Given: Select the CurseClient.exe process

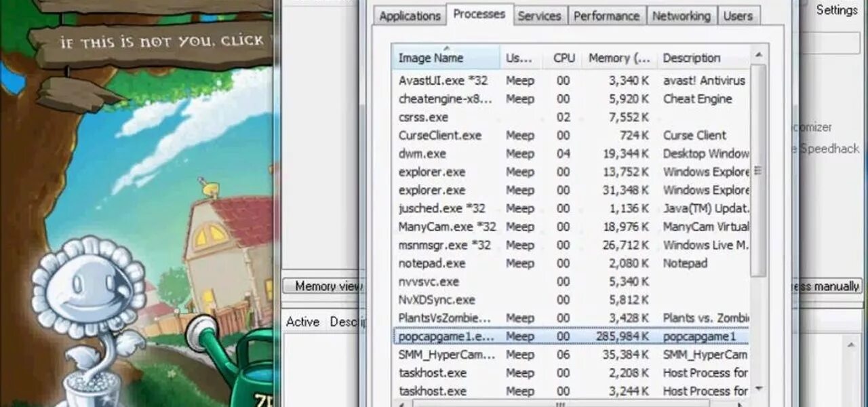Looking at the screenshot, I should click(x=571, y=135).
